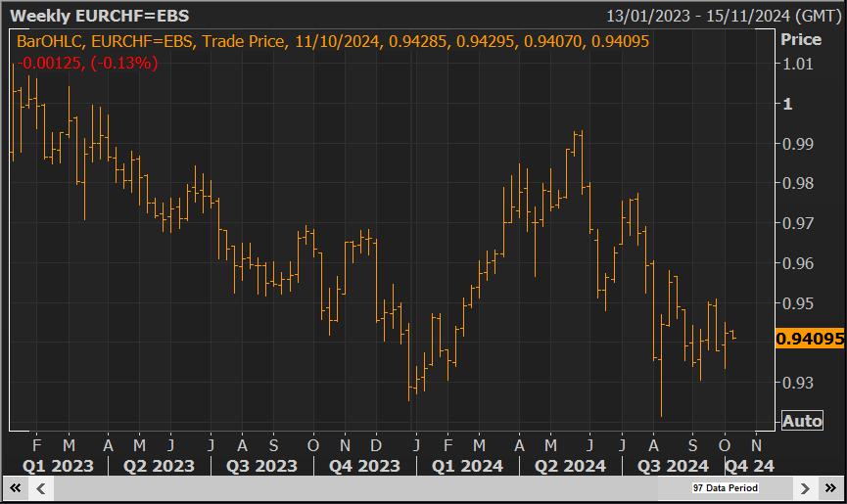Click the Q1 2024 quarter label
This screenshot has height=504, width=847.
click(467, 466)
